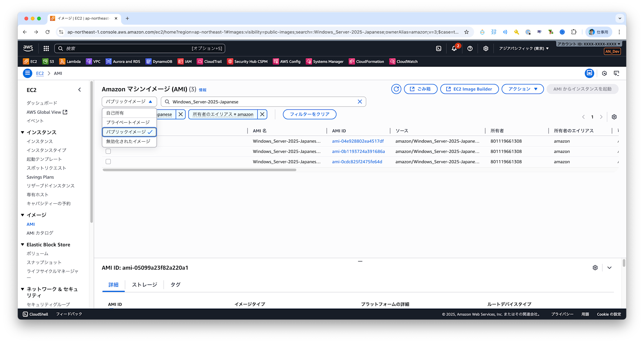
Task: Reload the browser page
Action: pos(48,32)
